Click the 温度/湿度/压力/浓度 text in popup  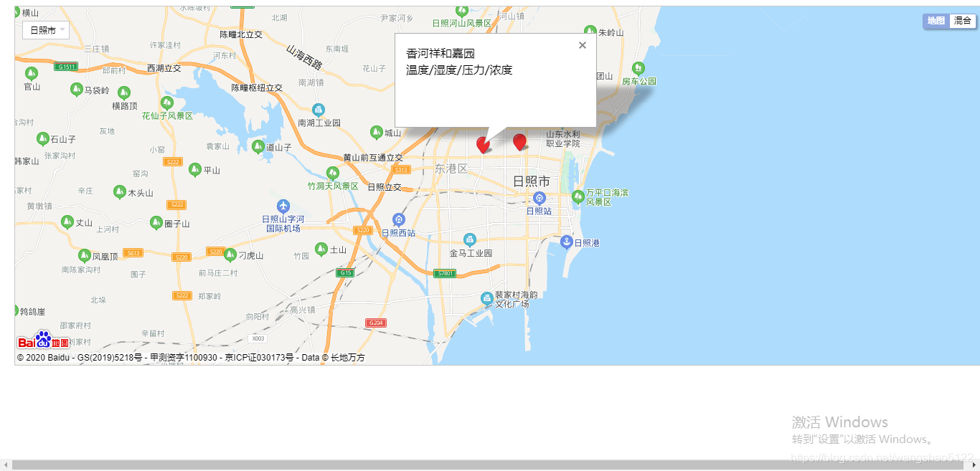tap(459, 70)
